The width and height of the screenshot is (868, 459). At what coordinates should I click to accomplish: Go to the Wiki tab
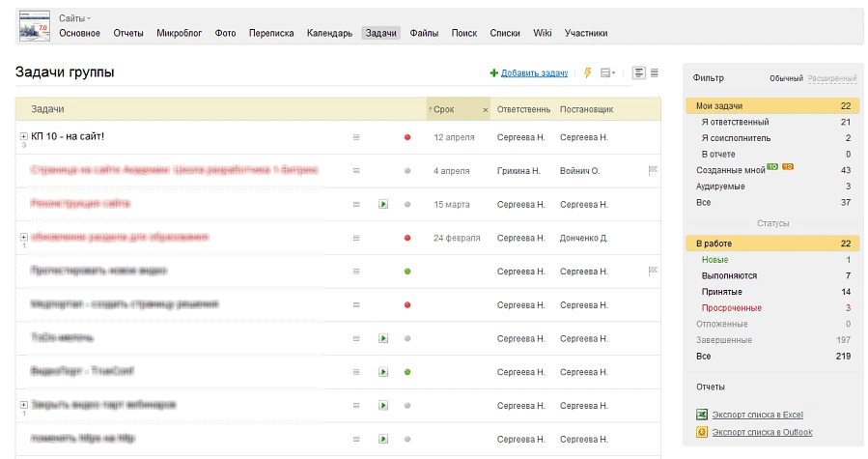542,33
